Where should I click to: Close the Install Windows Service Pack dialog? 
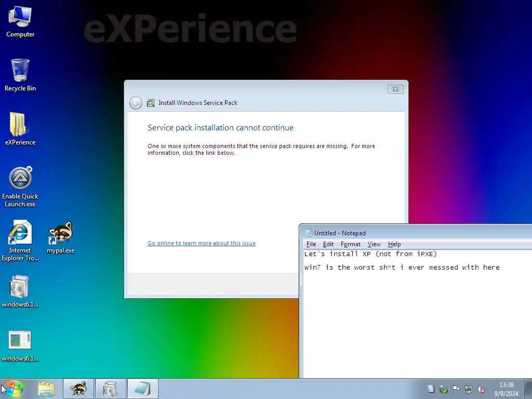(x=395, y=89)
